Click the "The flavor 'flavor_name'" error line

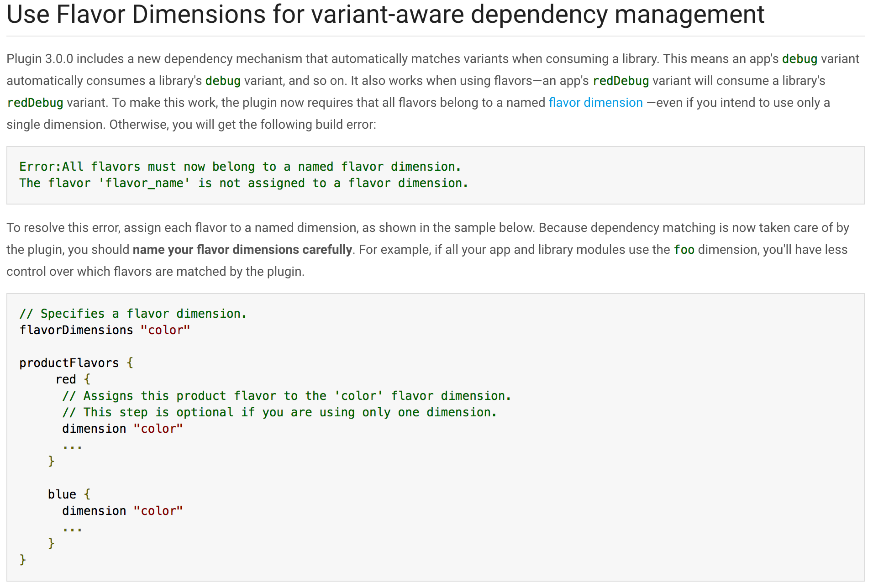pos(243,183)
